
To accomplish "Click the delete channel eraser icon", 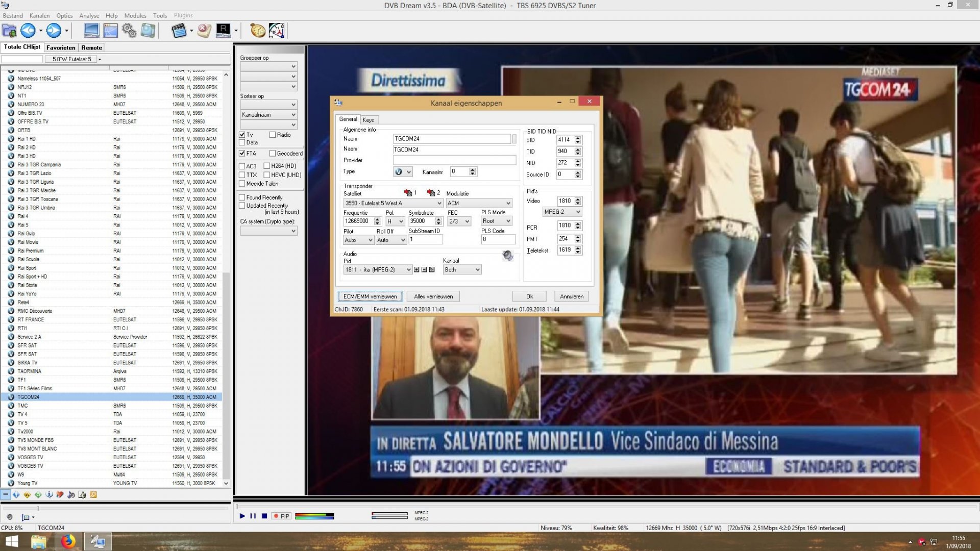I will pyautogui.click(x=204, y=31).
